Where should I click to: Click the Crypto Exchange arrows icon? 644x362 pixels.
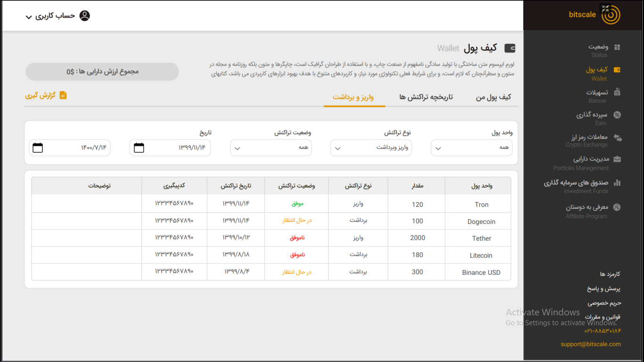[x=617, y=138]
